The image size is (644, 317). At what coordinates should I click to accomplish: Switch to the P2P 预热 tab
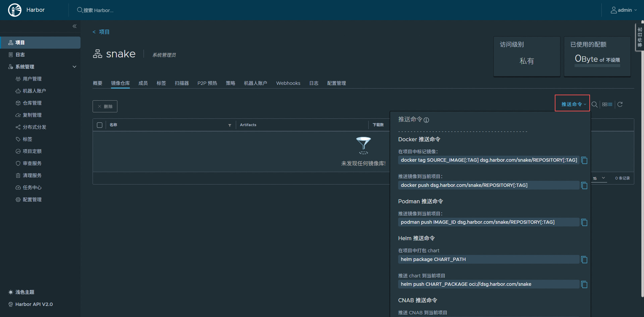[207, 83]
